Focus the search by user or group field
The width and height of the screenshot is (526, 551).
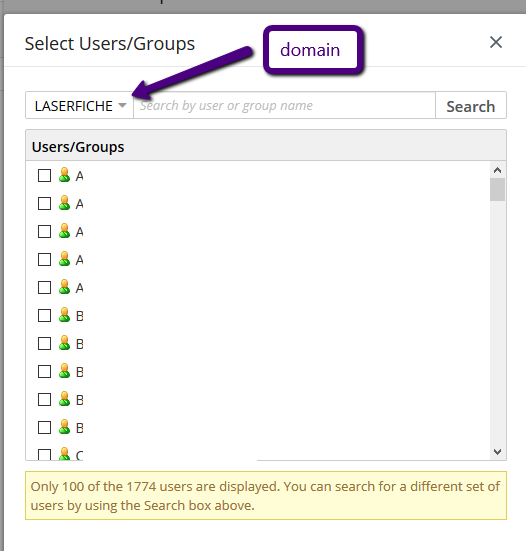click(x=284, y=105)
